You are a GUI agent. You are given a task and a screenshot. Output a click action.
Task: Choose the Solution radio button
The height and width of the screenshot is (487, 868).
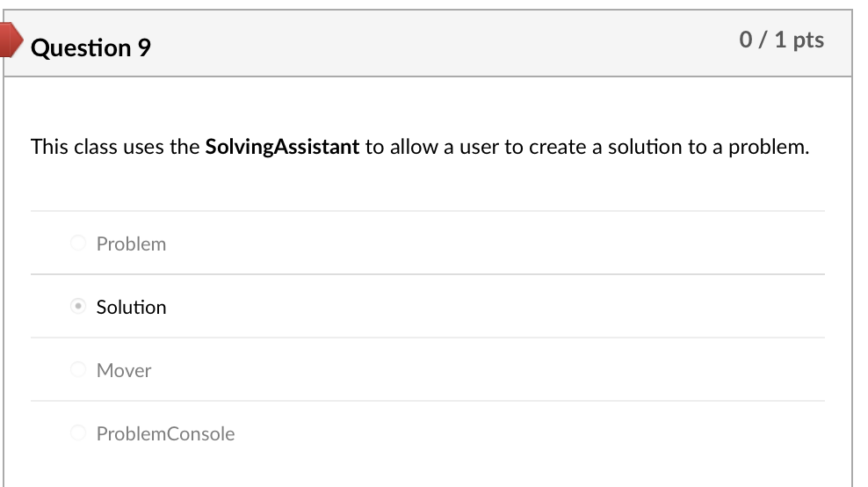78,307
